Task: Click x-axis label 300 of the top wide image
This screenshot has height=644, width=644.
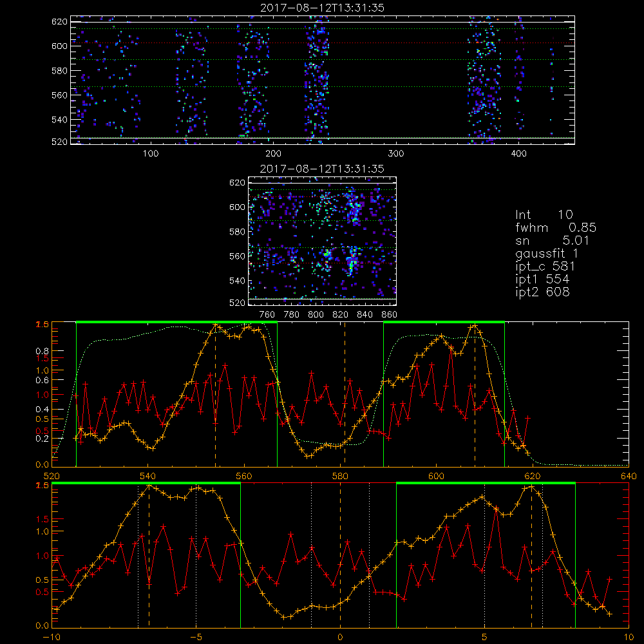Action: pyautogui.click(x=396, y=154)
